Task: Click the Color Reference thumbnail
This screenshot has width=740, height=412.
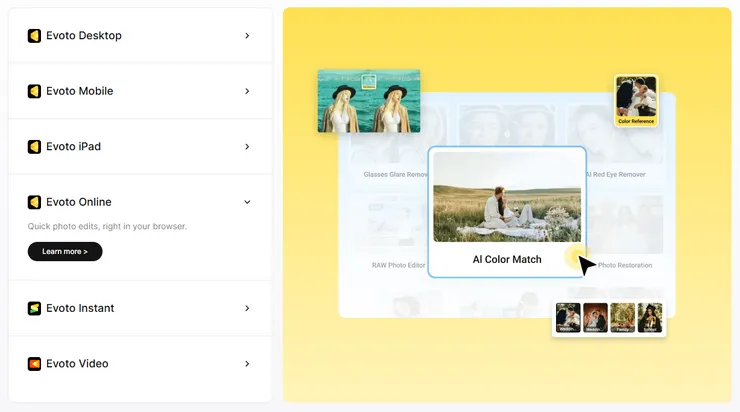Action: pos(636,101)
